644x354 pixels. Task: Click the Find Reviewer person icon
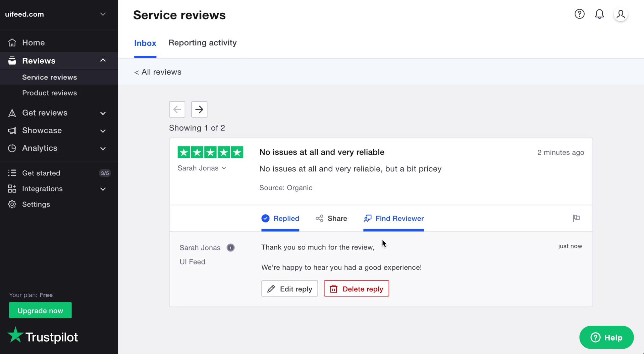click(368, 219)
